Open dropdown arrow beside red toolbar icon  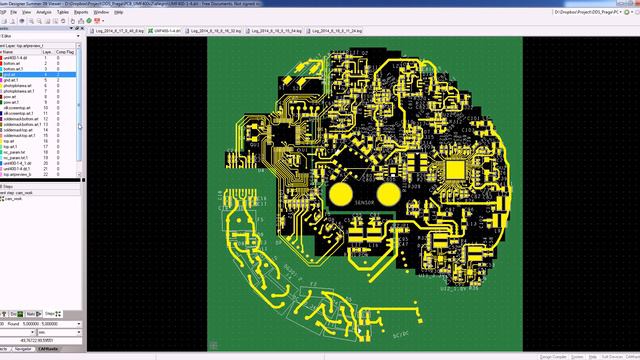(x=103, y=21)
